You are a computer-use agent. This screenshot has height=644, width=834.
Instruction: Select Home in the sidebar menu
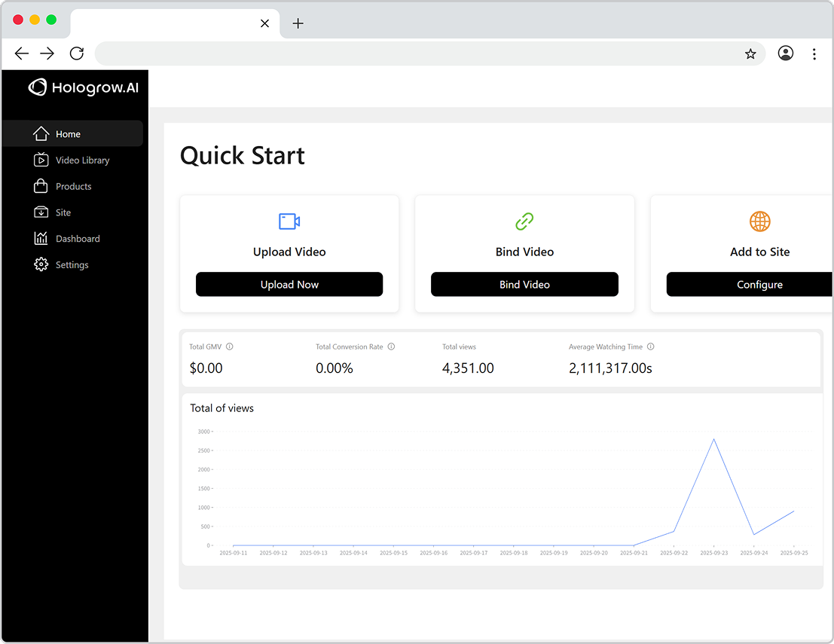69,133
